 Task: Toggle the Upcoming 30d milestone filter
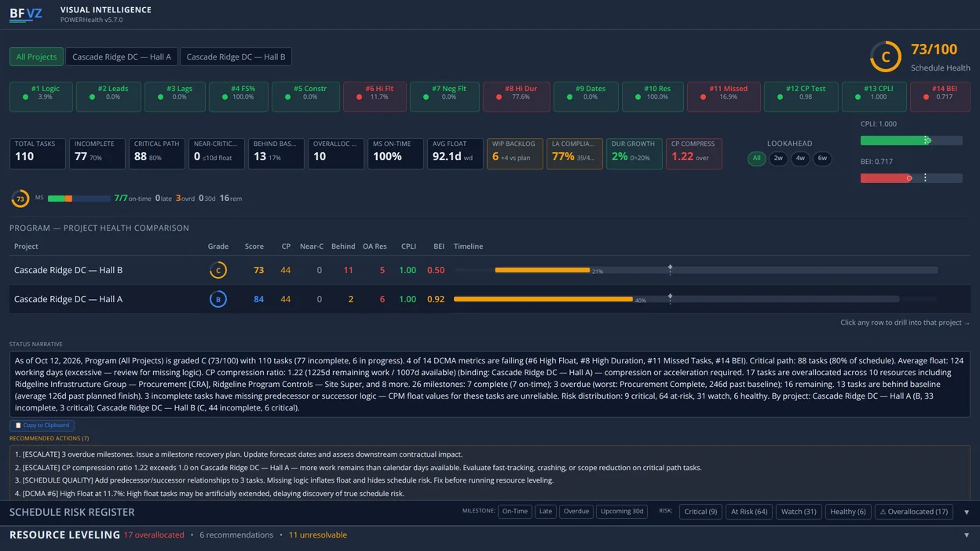point(622,512)
